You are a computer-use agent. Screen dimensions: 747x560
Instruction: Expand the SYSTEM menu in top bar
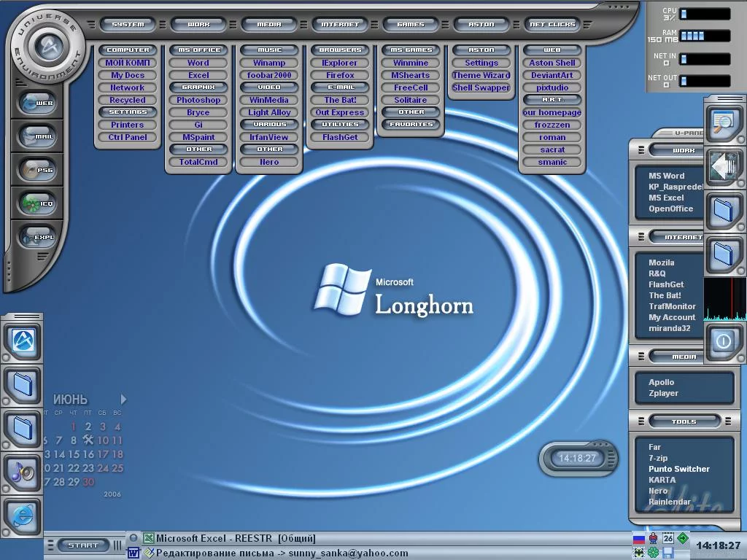(128, 24)
